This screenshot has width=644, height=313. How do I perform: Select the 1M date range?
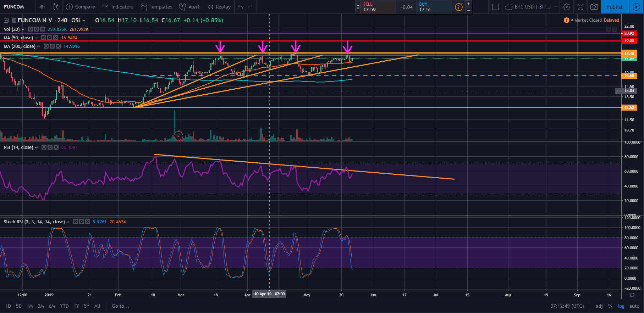coord(30,306)
